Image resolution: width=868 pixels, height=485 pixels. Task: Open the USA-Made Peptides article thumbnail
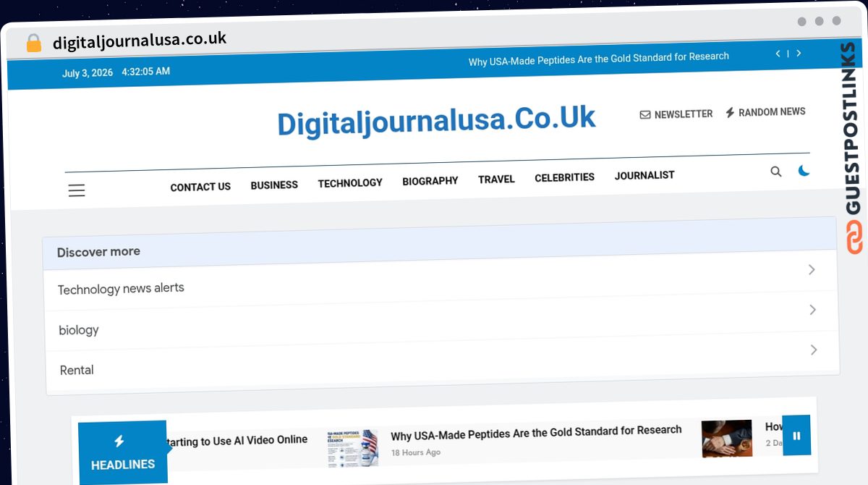pyautogui.click(x=352, y=448)
